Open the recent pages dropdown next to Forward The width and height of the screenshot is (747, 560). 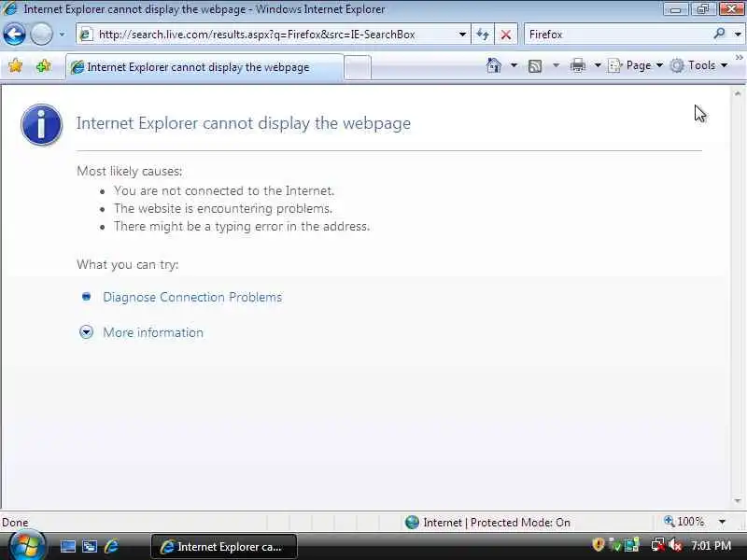click(62, 35)
